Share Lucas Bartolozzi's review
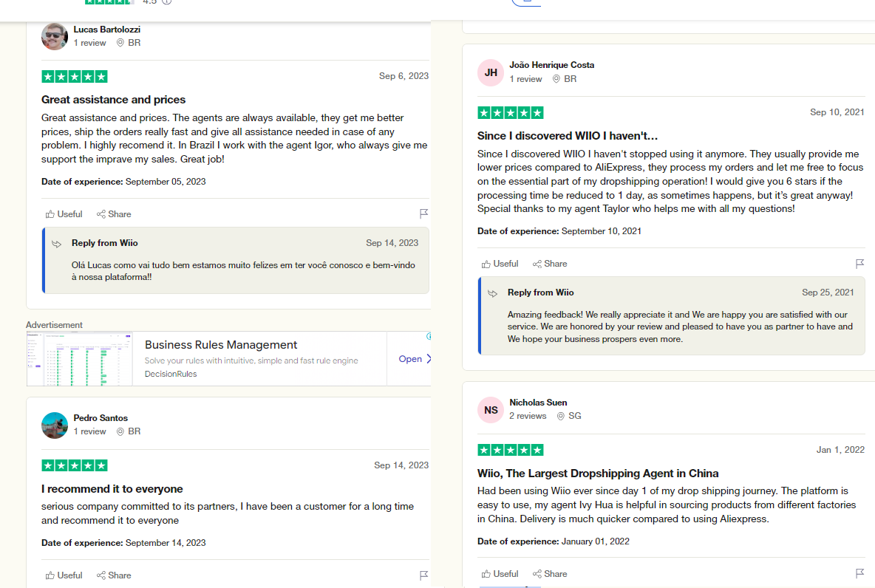Viewport: 875px width, 588px height. [x=114, y=214]
